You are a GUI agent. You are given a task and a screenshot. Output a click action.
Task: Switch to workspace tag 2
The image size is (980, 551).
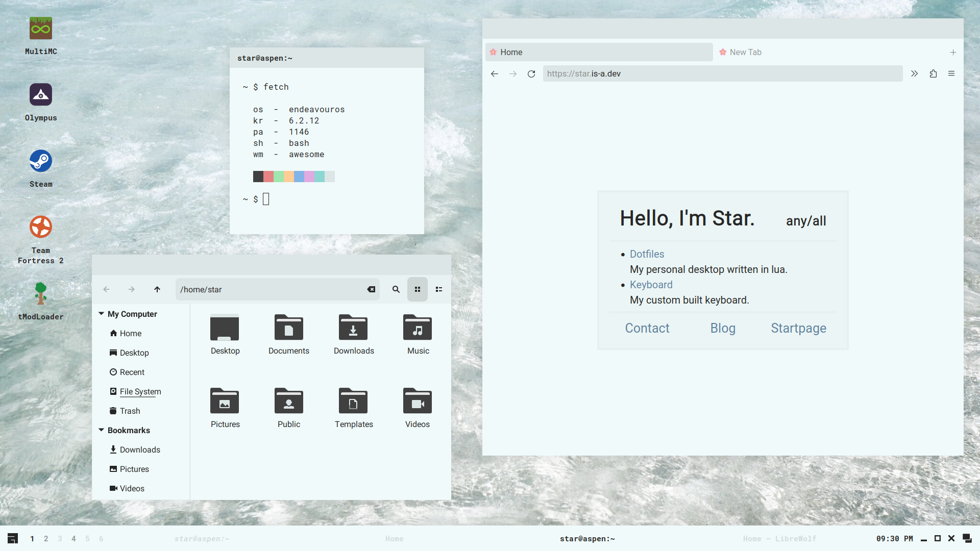(x=46, y=539)
